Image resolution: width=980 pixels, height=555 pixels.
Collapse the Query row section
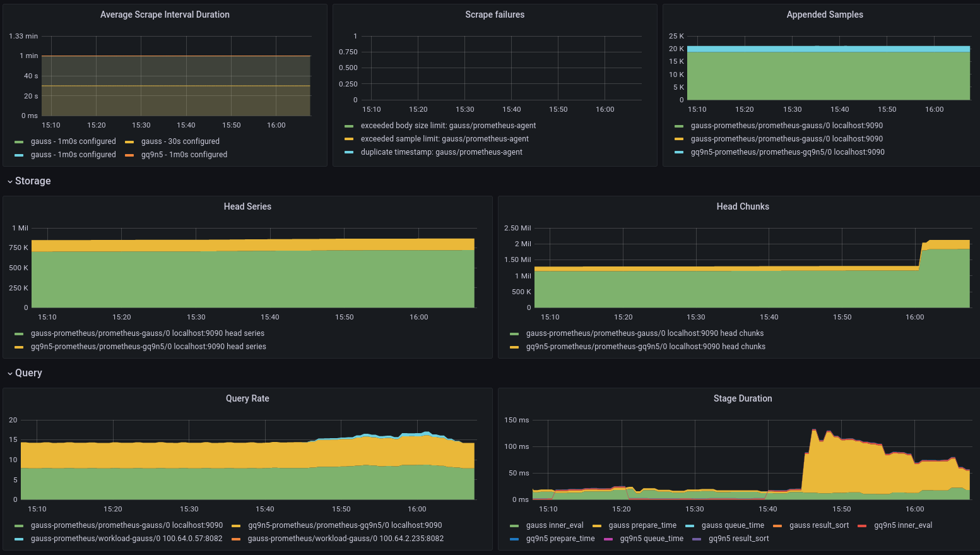pos(25,373)
